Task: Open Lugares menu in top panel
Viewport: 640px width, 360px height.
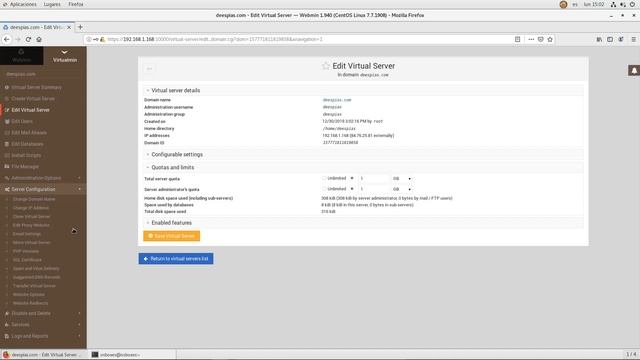Action: coord(52,4)
